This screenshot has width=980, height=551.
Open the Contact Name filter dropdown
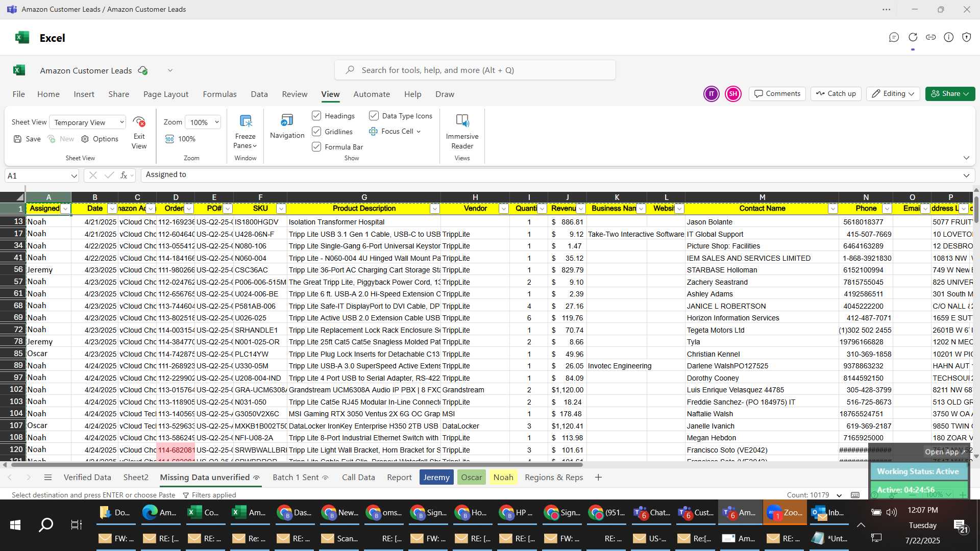point(833,209)
